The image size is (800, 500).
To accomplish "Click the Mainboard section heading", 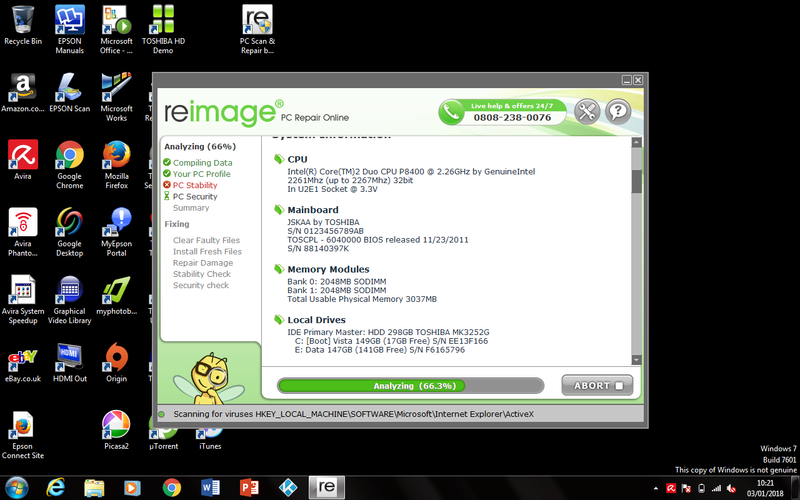I will tap(313, 210).
